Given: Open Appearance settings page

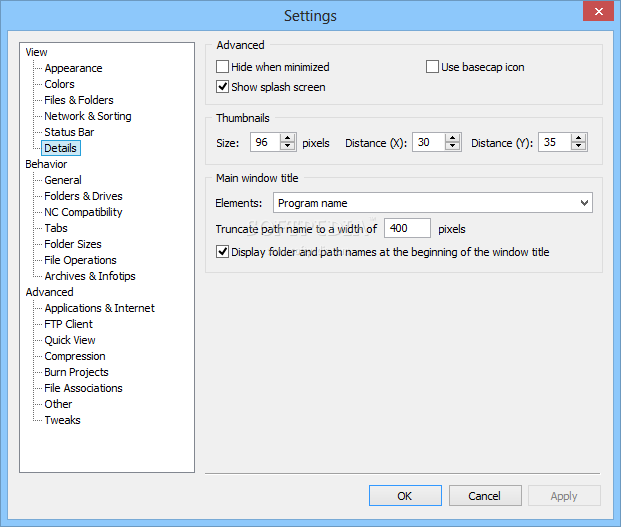Looking at the screenshot, I should coord(73,68).
